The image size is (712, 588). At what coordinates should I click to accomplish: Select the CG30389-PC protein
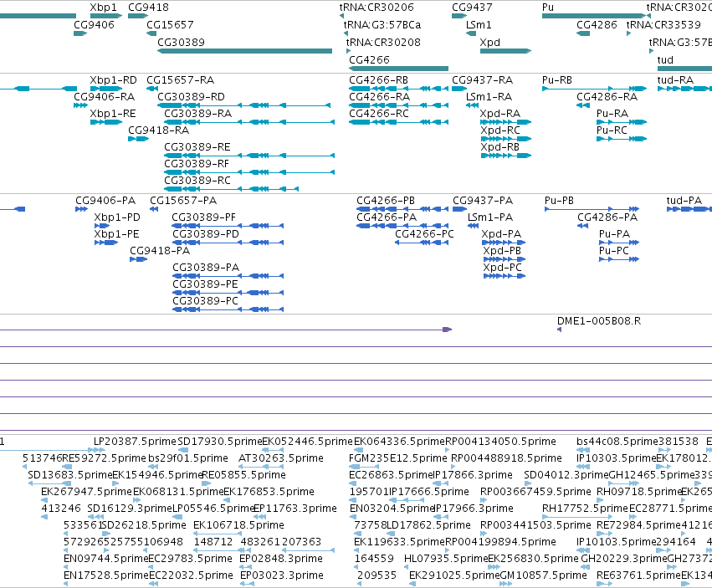point(228,309)
